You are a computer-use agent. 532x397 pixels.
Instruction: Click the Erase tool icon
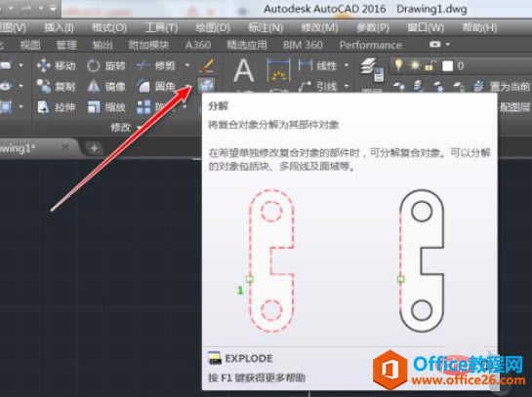click(x=207, y=65)
